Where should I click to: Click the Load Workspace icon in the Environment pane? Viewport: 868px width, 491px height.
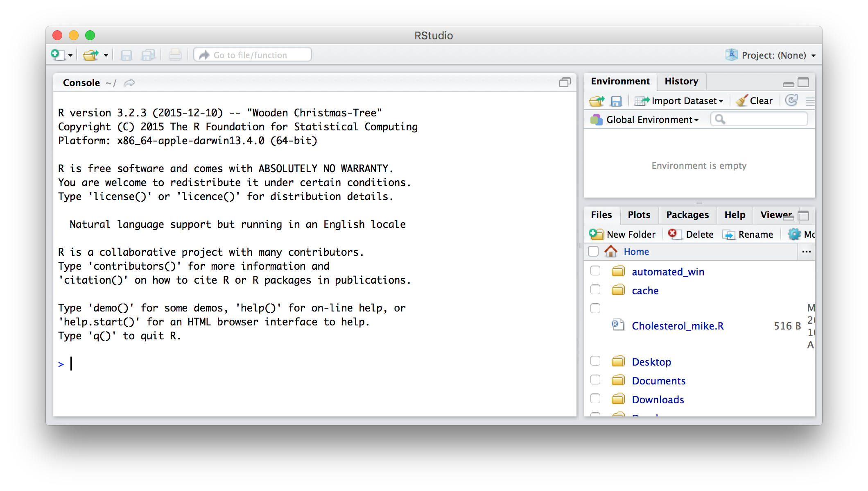point(597,101)
